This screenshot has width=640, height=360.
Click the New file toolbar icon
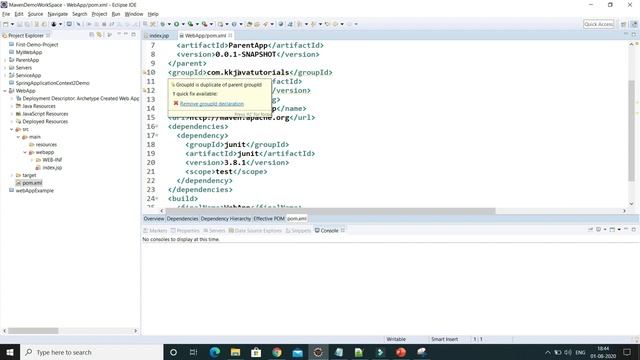tap(6, 24)
